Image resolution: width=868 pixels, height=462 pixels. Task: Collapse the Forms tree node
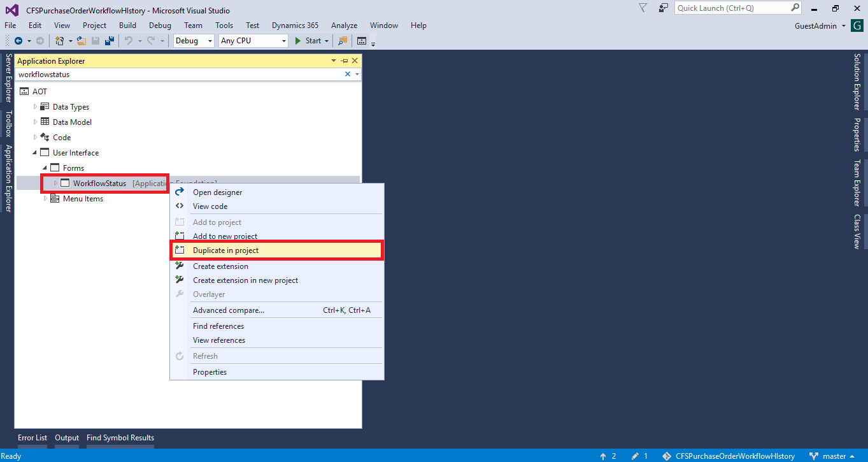45,168
